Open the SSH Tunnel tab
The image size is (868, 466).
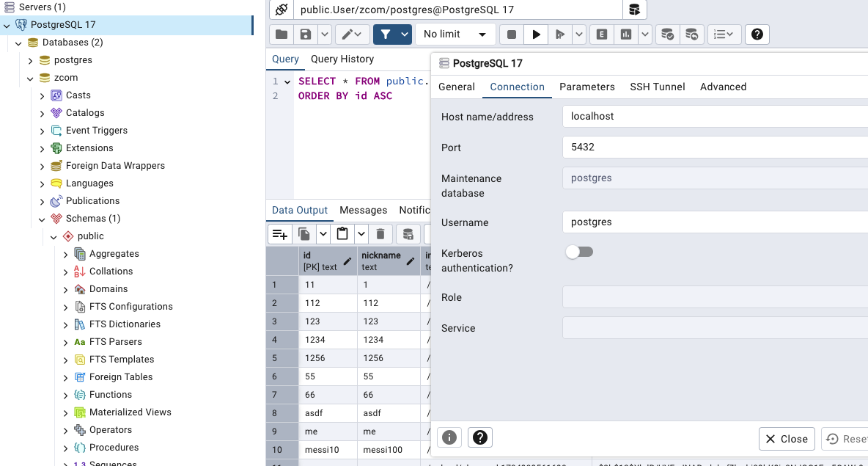point(657,87)
